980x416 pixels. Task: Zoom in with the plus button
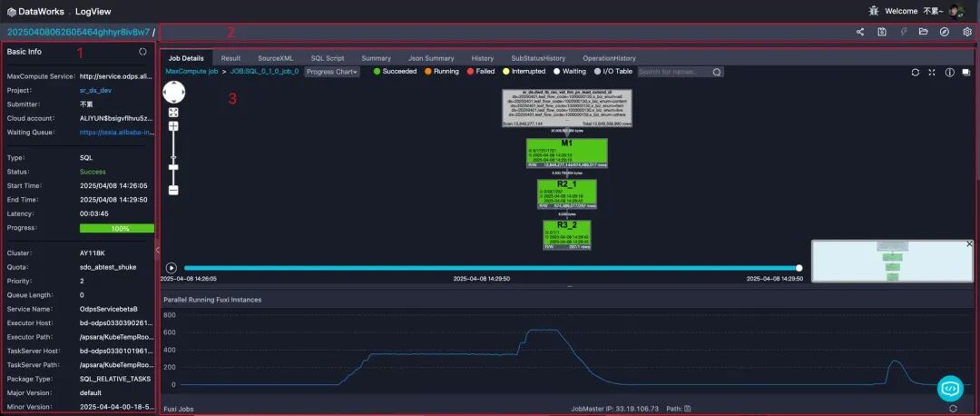(173, 125)
